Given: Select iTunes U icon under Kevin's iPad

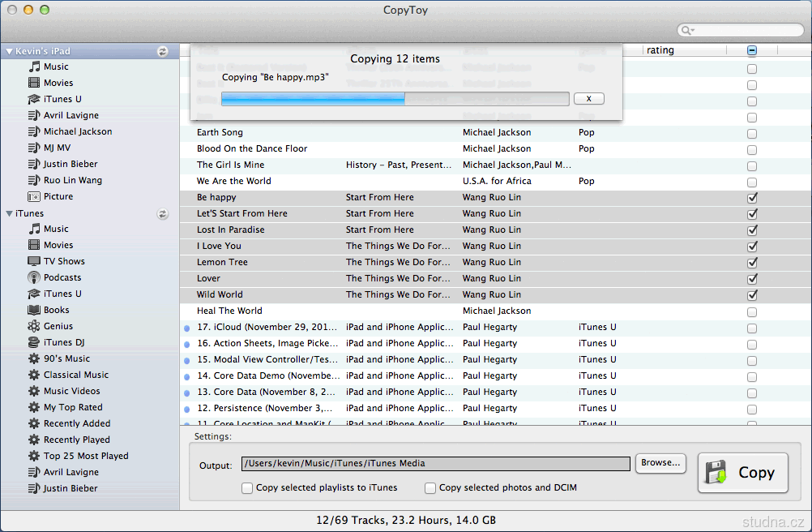Looking at the screenshot, I should 34,99.
